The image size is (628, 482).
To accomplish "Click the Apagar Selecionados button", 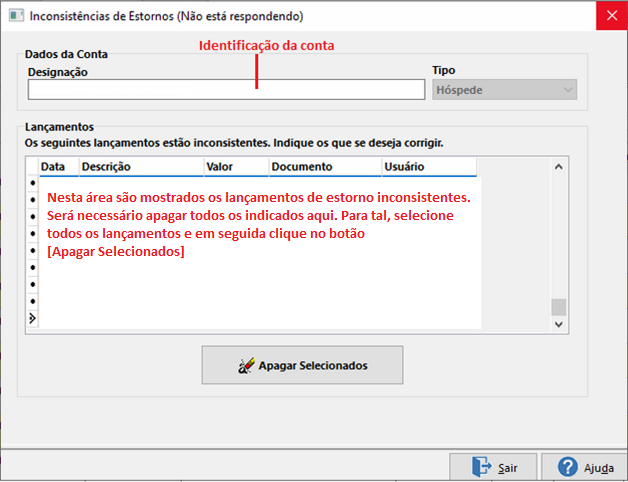I will click(x=302, y=365).
